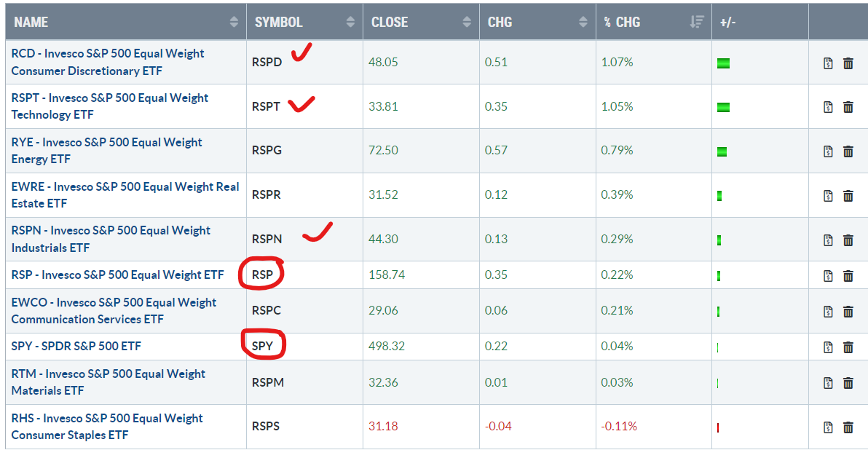Click the 0.79% percent change value
Screen dimensions: 868x450
(x=618, y=150)
